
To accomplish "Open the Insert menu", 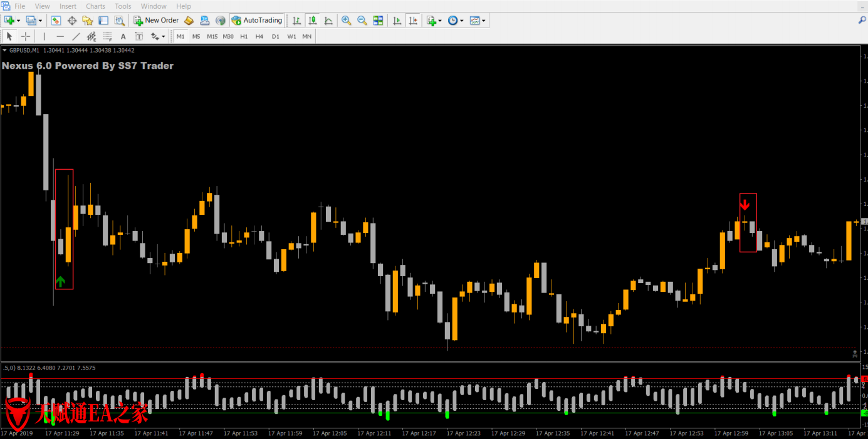I will (x=68, y=6).
